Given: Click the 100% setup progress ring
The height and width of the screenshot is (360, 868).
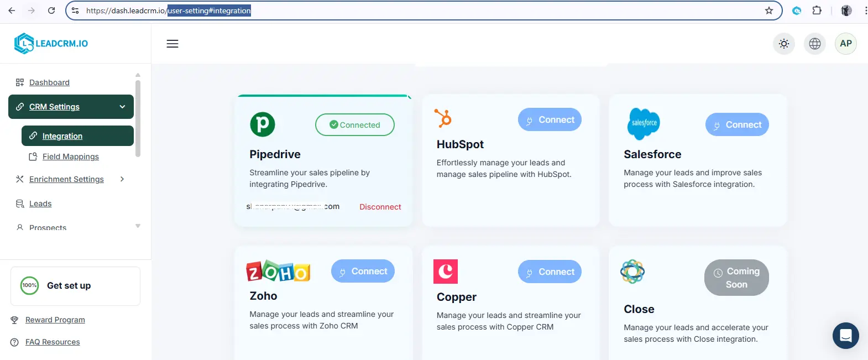Looking at the screenshot, I should click(30, 285).
